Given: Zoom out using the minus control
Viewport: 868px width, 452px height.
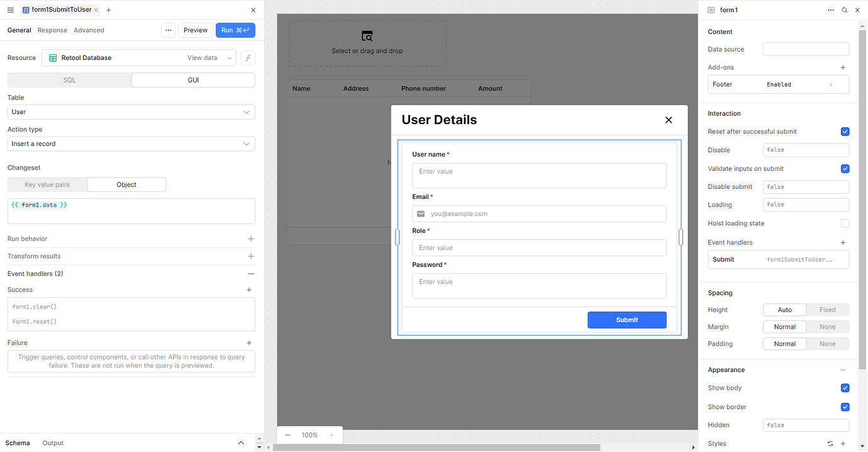Looking at the screenshot, I should [x=287, y=434].
